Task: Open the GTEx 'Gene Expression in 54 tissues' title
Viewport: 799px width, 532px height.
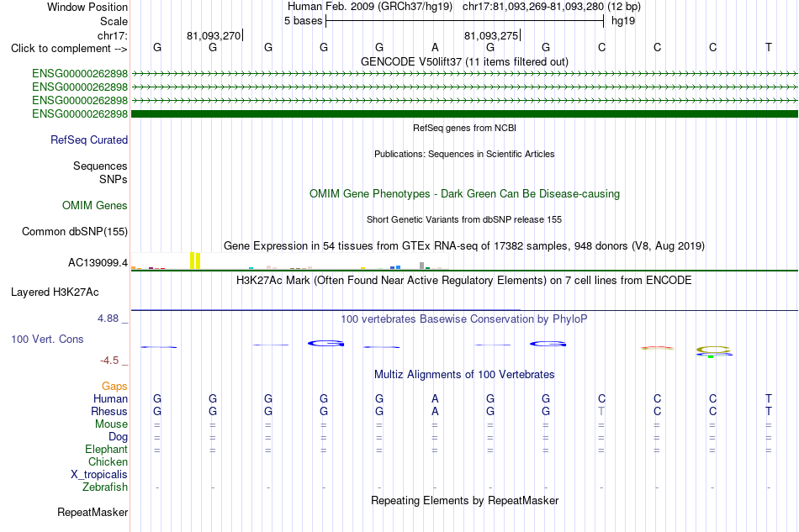Action: [x=464, y=246]
